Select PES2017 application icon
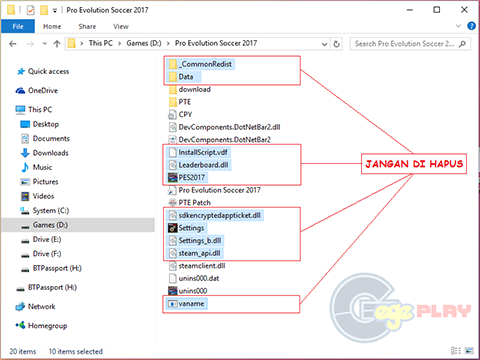Screen dimensions: 480x360 tap(172, 178)
